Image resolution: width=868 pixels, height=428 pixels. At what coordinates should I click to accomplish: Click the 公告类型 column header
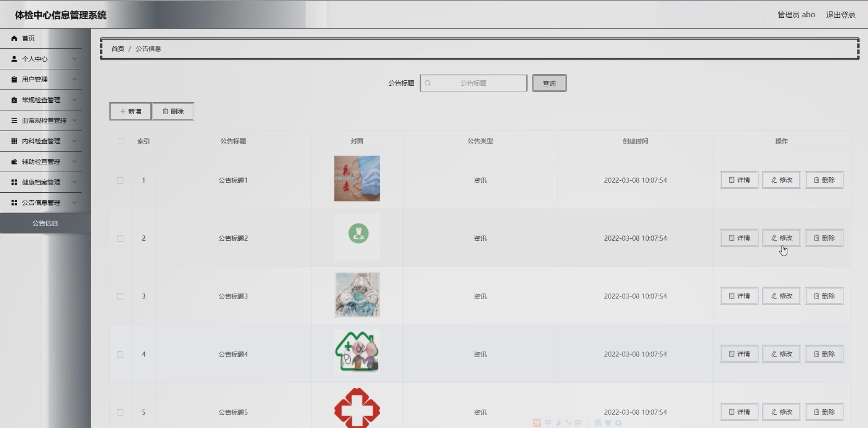click(480, 141)
